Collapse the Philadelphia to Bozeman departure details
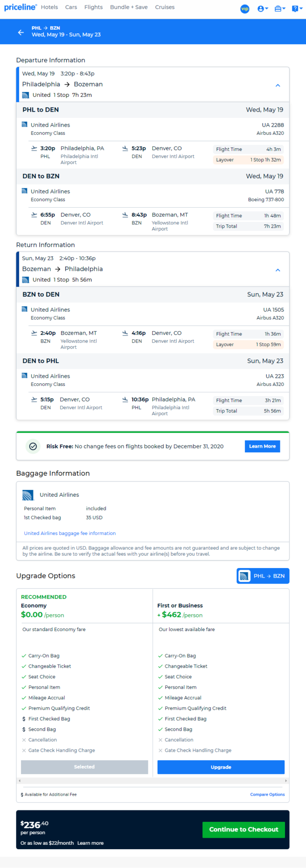 click(x=278, y=86)
